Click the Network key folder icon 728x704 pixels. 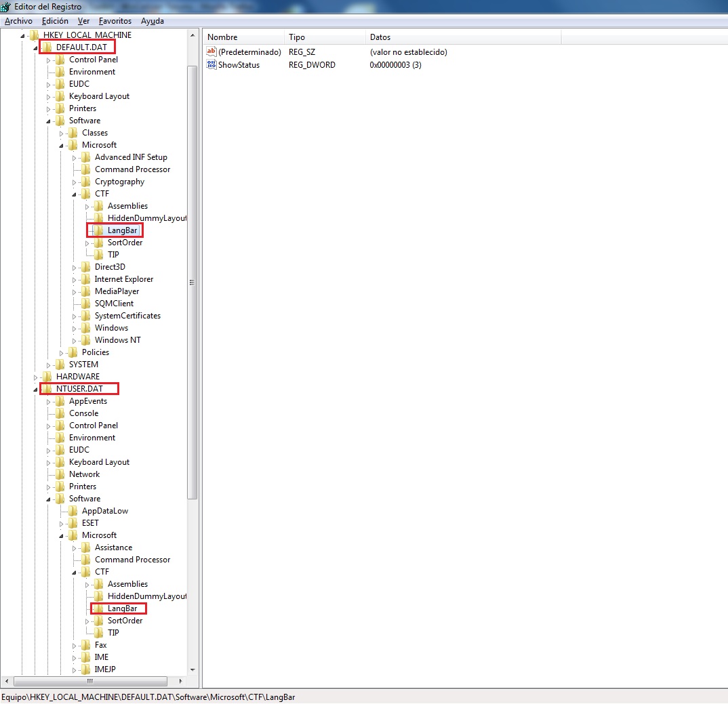point(60,474)
